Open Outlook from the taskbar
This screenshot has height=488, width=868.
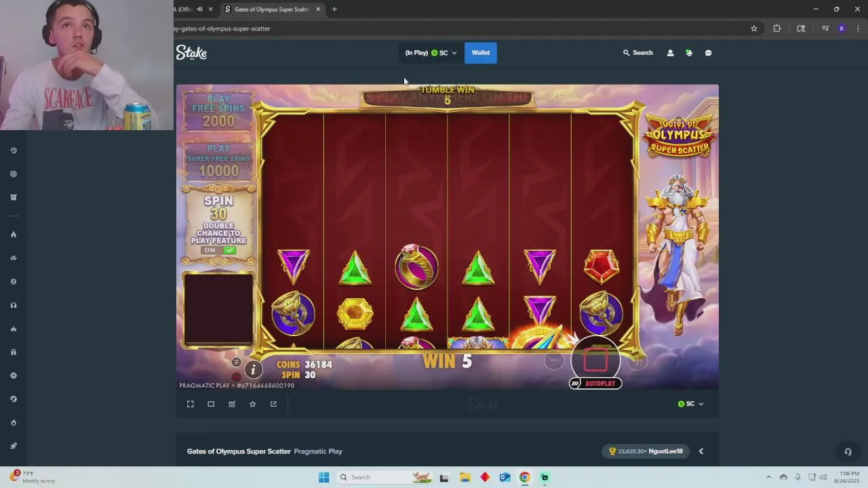(x=505, y=477)
